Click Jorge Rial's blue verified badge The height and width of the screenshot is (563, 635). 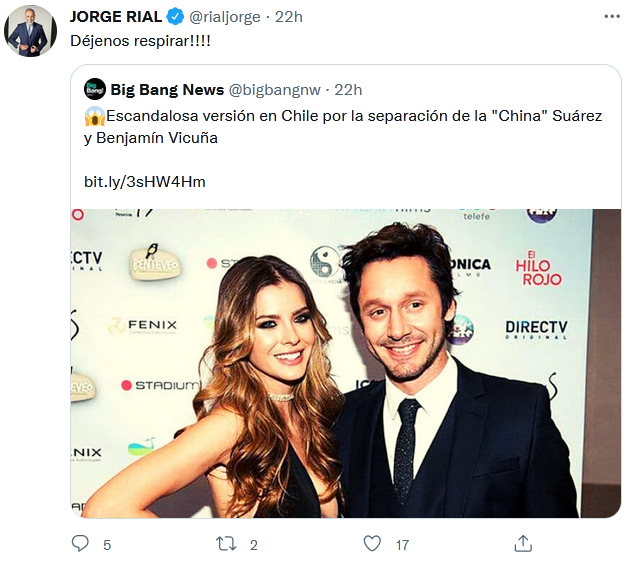click(x=175, y=17)
